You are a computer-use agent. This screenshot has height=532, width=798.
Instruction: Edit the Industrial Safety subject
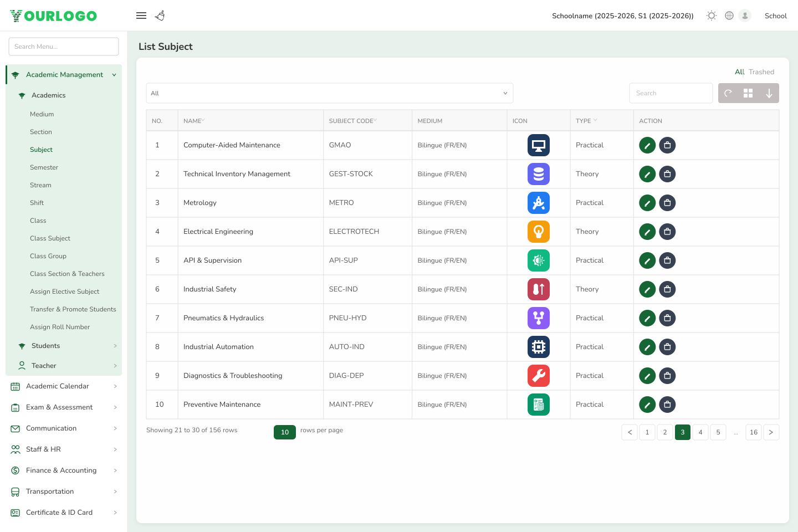(x=647, y=289)
